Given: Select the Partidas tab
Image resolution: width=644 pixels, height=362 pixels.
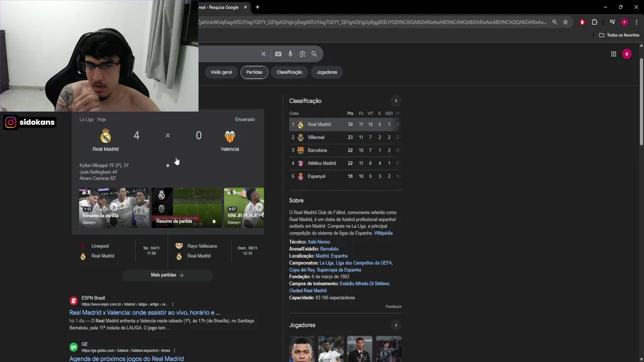Looking at the screenshot, I should click(254, 72).
